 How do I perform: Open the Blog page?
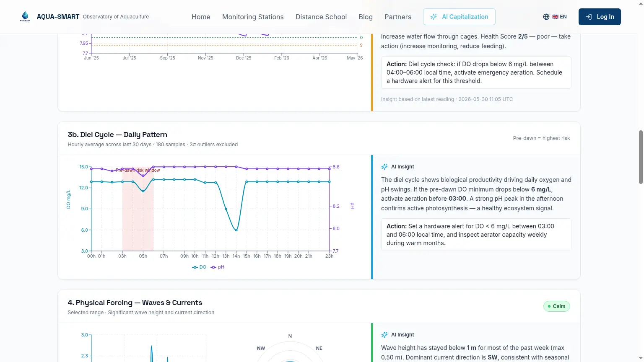[366, 17]
